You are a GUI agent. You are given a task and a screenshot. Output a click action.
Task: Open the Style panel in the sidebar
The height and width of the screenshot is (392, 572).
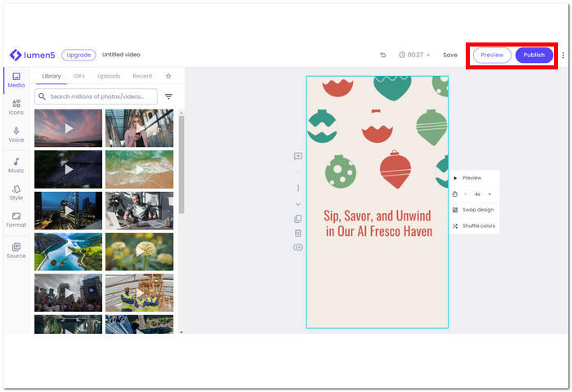(16, 192)
